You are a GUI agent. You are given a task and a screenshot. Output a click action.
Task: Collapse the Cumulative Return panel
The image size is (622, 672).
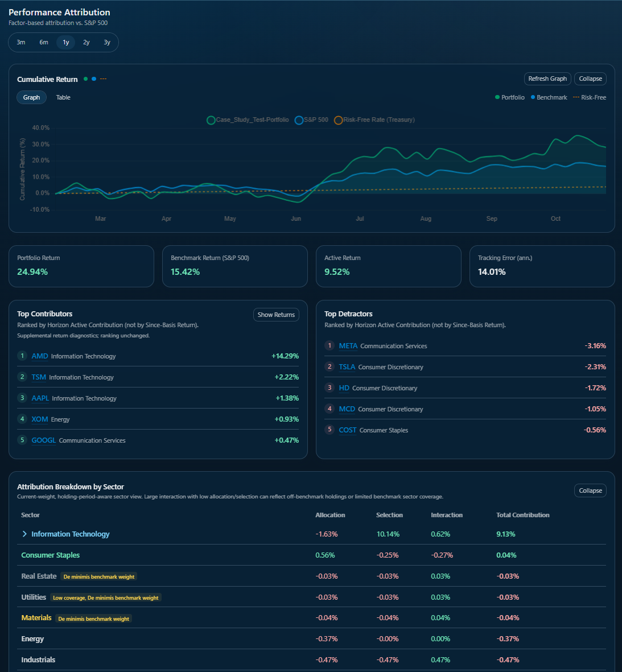click(590, 79)
